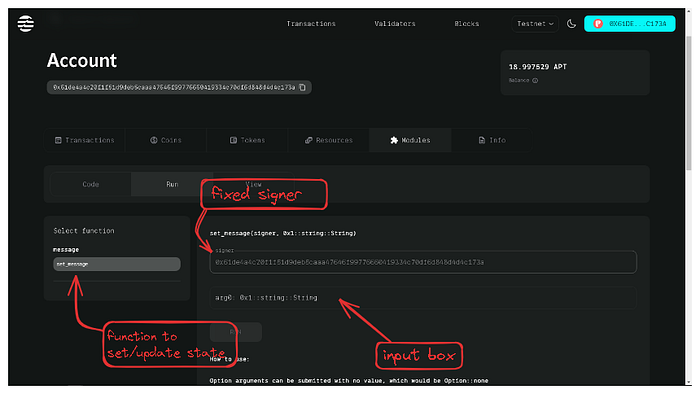Image resolution: width=700 pixels, height=394 pixels.
Task: Click the message module label
Action: point(66,249)
